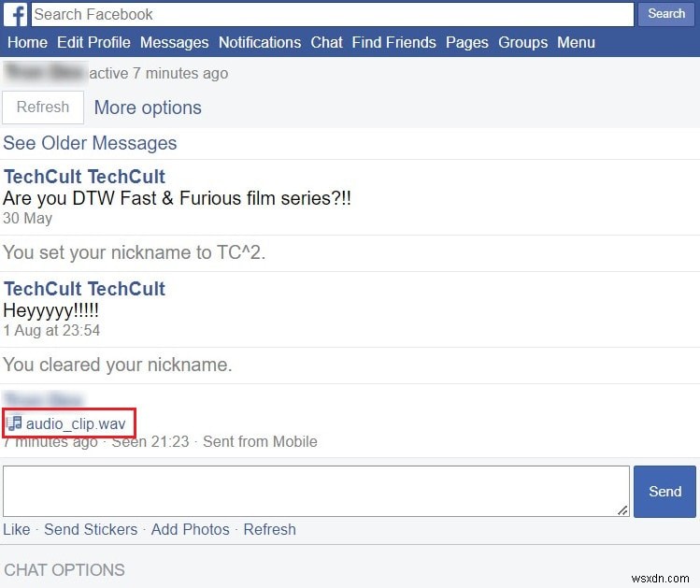Open TechCult TechCult profile above Fast & Furious message
Image resolution: width=700 pixels, height=588 pixels.
(x=84, y=177)
